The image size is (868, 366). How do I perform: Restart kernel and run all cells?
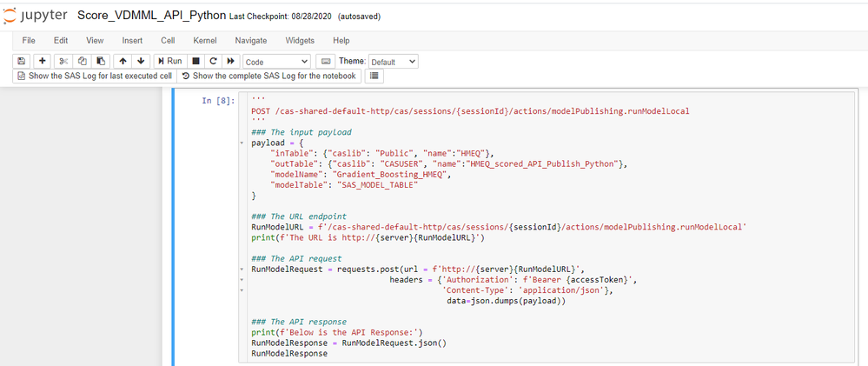[230, 62]
